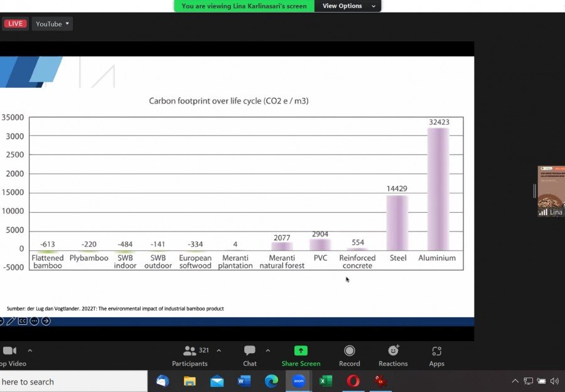Click the Zoom taskbar icon

click(x=298, y=381)
